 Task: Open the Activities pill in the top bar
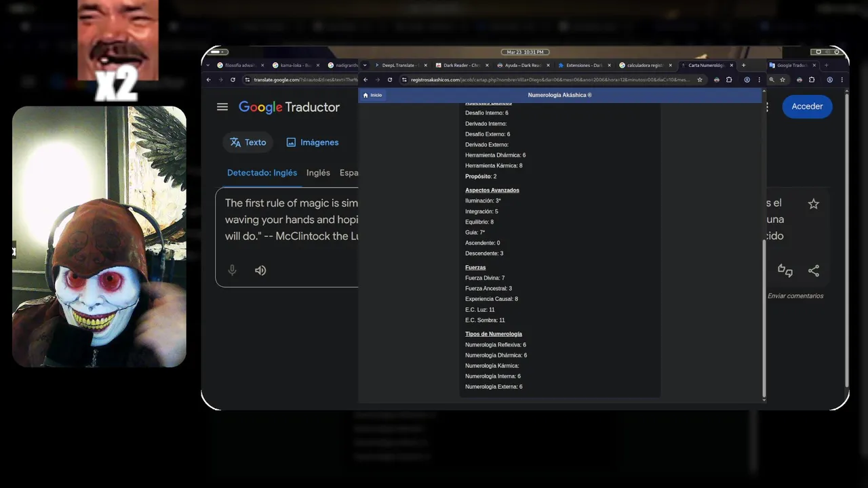pyautogui.click(x=219, y=52)
